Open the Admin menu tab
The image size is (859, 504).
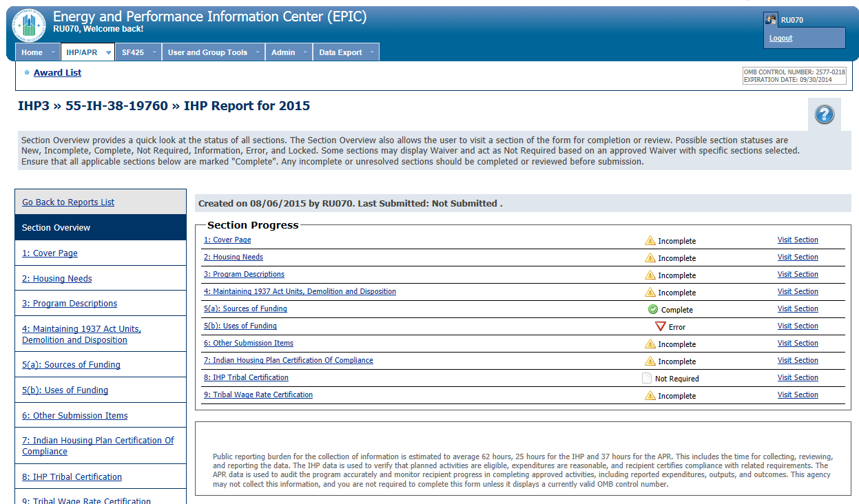[283, 53]
